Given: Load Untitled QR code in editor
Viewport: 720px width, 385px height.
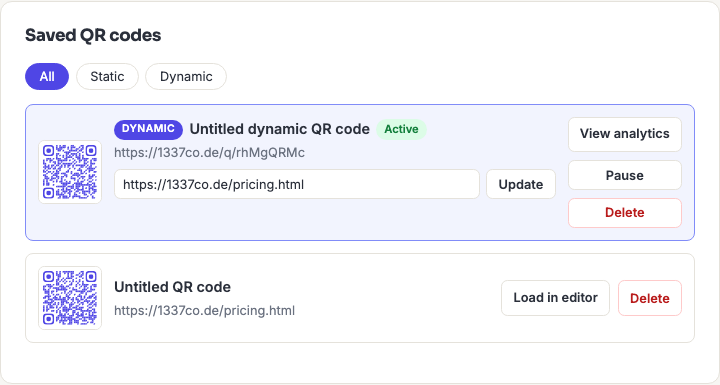Looking at the screenshot, I should click(555, 298).
